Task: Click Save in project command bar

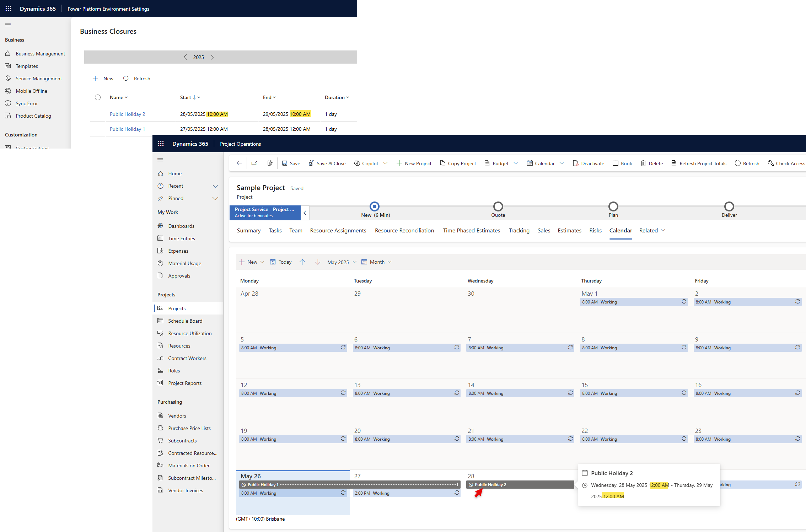Action: (291, 163)
